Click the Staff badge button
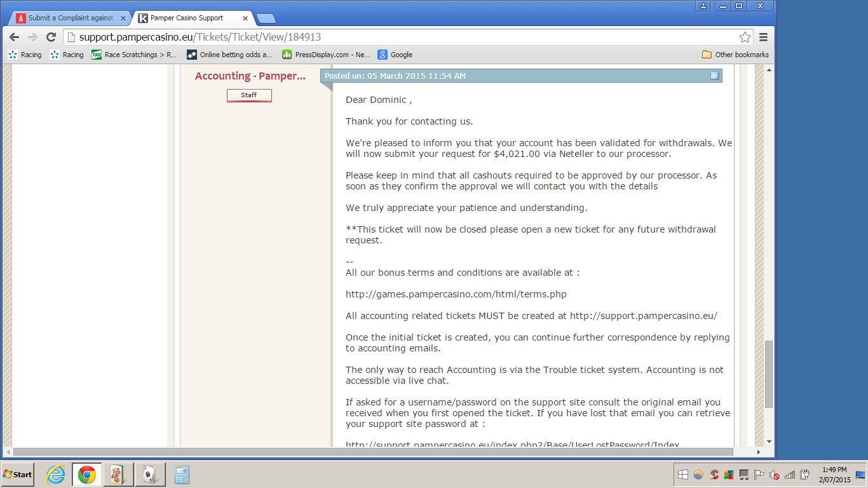The height and width of the screenshot is (488, 868). (249, 95)
